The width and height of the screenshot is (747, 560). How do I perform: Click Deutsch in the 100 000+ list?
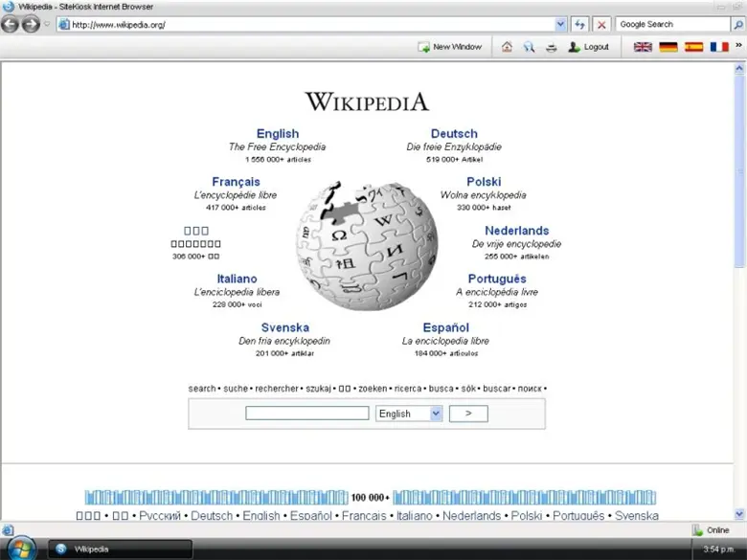pyautogui.click(x=212, y=516)
